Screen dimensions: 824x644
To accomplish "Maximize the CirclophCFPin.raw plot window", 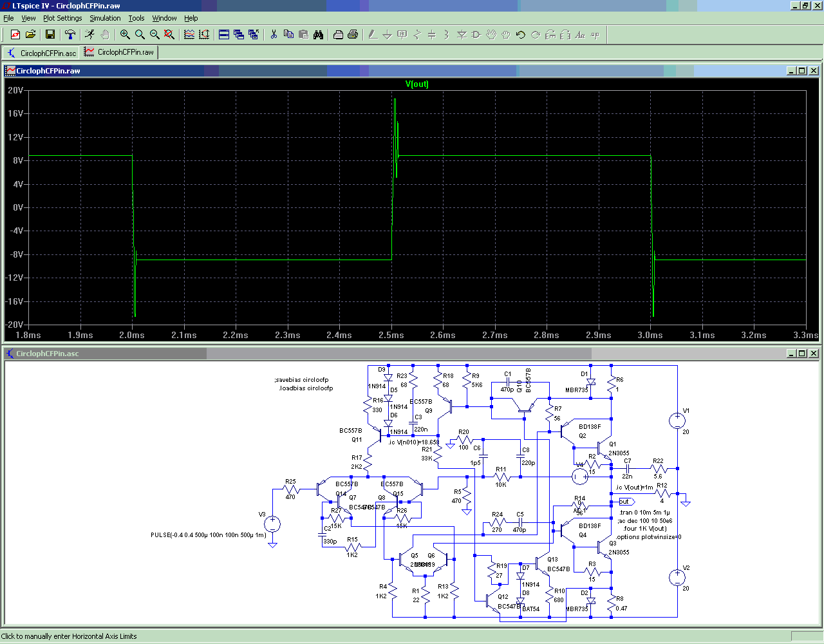I will 801,71.
